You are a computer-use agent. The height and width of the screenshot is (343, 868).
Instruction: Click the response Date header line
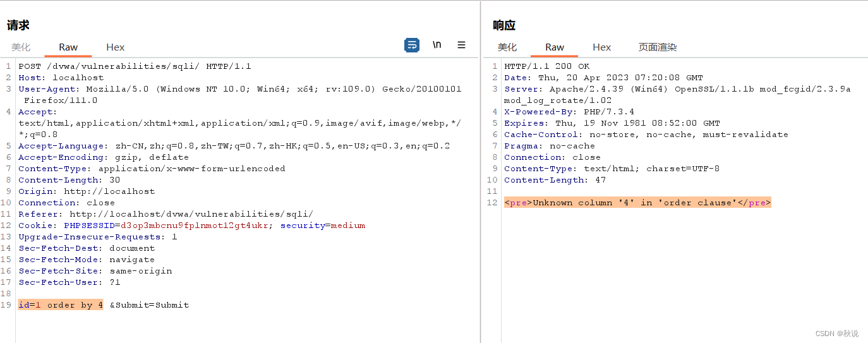[x=603, y=78]
